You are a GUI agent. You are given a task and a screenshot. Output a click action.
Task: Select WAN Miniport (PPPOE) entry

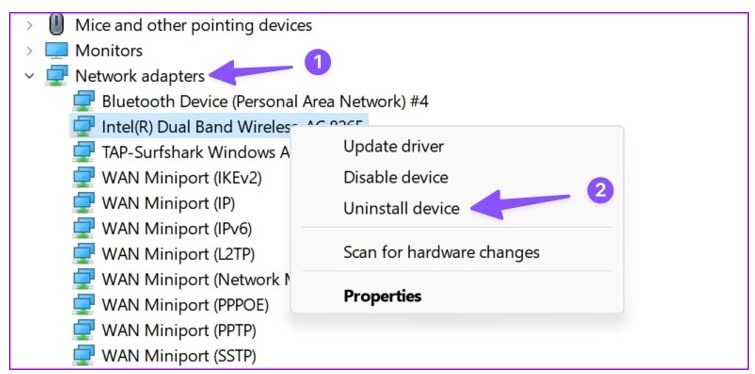[185, 305]
